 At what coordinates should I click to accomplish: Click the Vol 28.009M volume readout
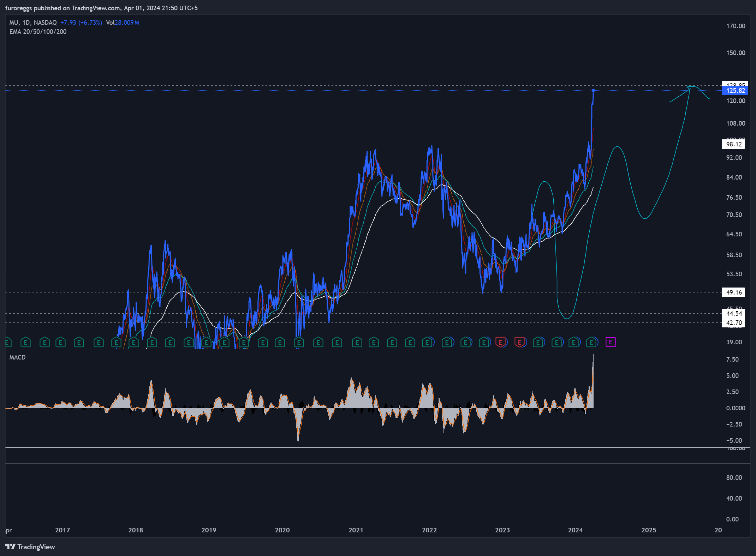(x=123, y=23)
